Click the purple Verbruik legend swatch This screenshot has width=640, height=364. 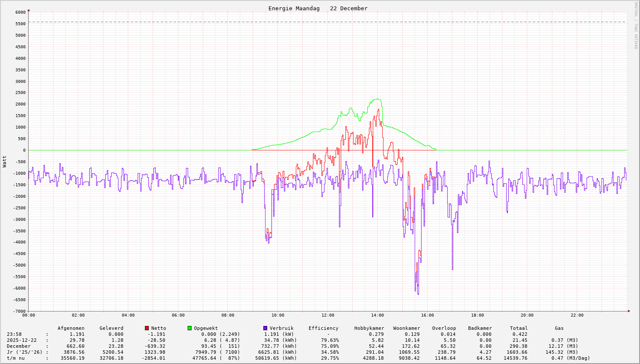click(265, 328)
